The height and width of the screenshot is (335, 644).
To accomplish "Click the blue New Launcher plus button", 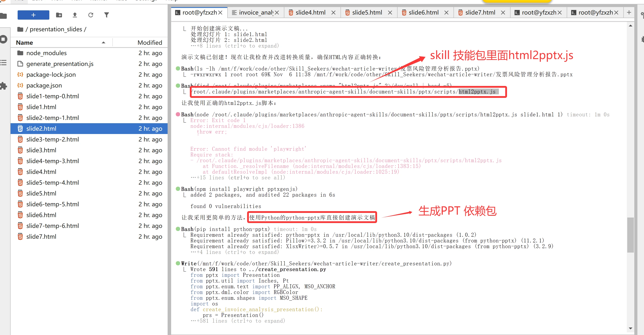I will [x=33, y=15].
